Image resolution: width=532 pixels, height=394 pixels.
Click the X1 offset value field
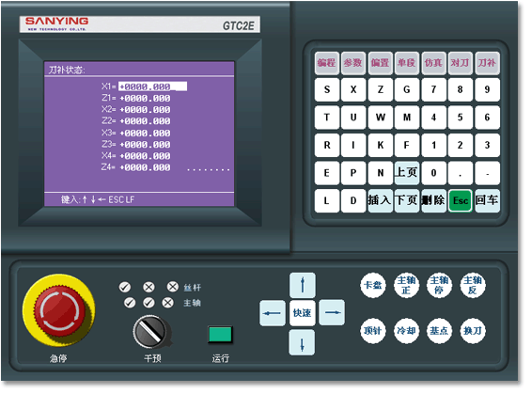tap(152, 87)
